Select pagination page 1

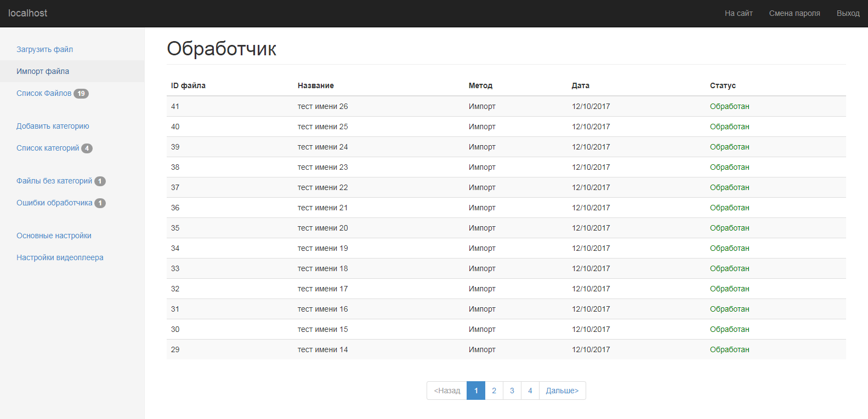(476, 391)
